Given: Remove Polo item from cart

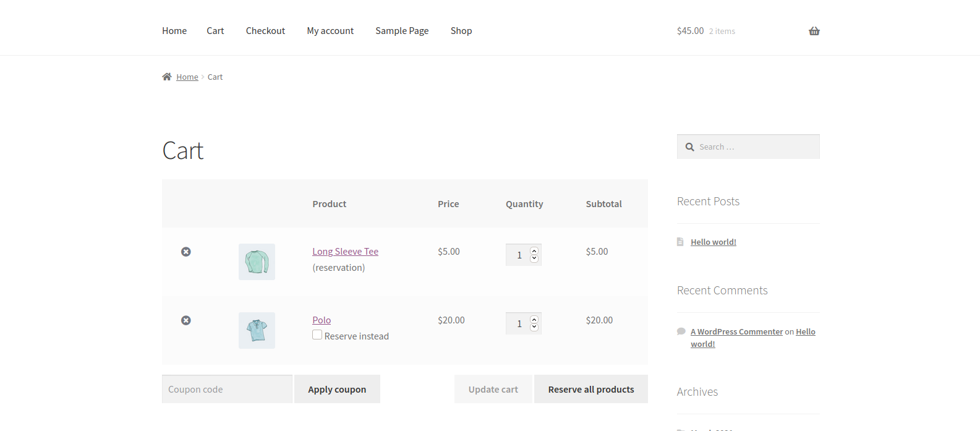Looking at the screenshot, I should click(185, 320).
